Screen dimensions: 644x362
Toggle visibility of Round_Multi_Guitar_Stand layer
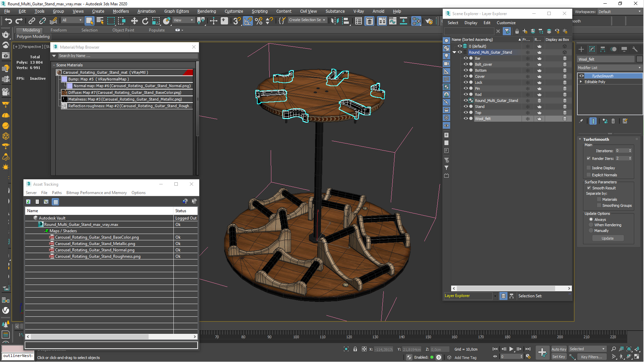tap(460, 52)
